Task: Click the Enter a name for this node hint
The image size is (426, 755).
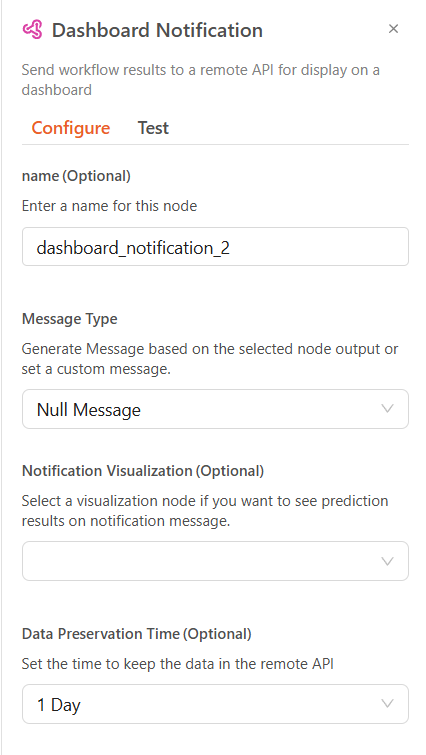Action: 109,206
